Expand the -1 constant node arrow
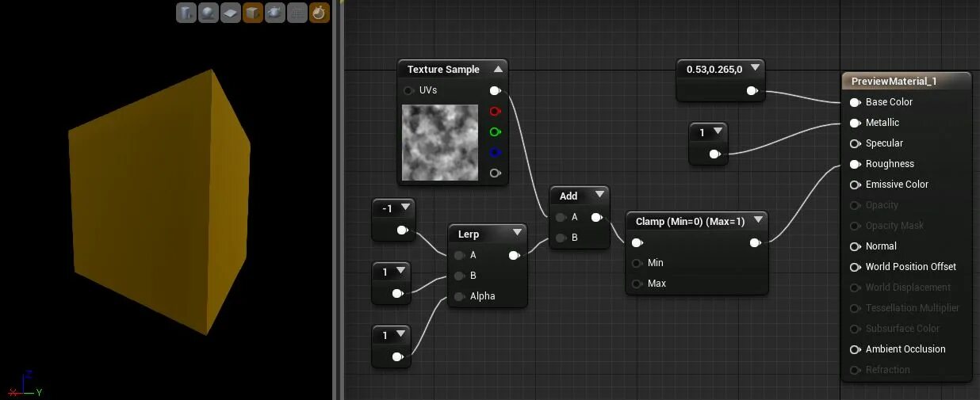980x400 pixels. (x=405, y=208)
